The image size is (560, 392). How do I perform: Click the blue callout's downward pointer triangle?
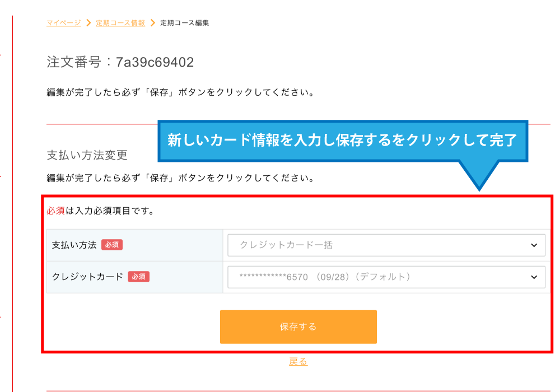[478, 175]
